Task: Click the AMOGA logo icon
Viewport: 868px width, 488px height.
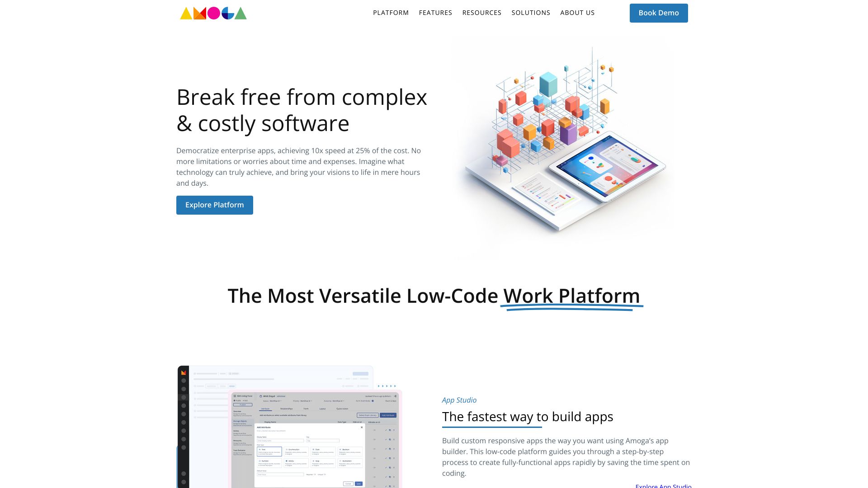Action: 213,13
